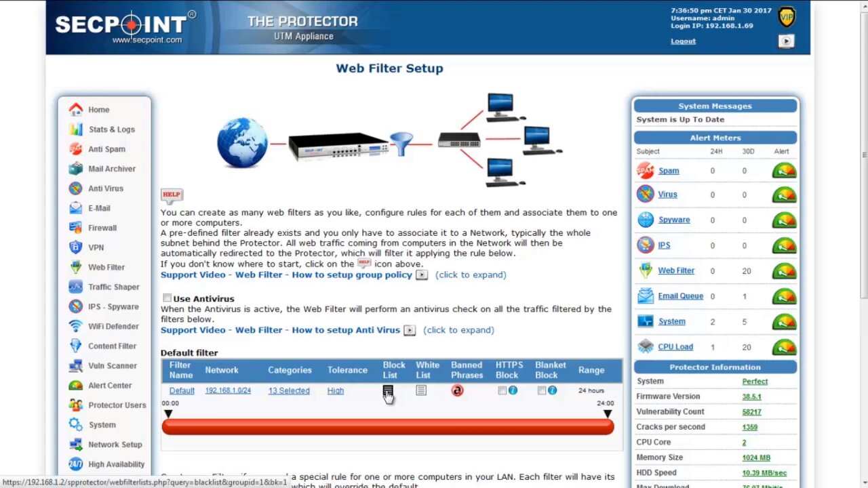Click the 00:00 range start marker

pyautogui.click(x=168, y=413)
